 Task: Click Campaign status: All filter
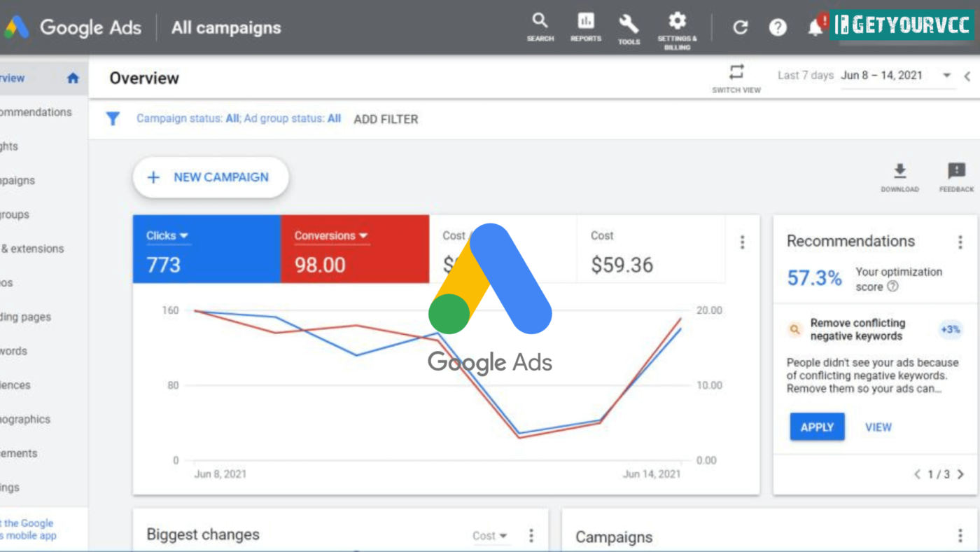[x=188, y=118]
